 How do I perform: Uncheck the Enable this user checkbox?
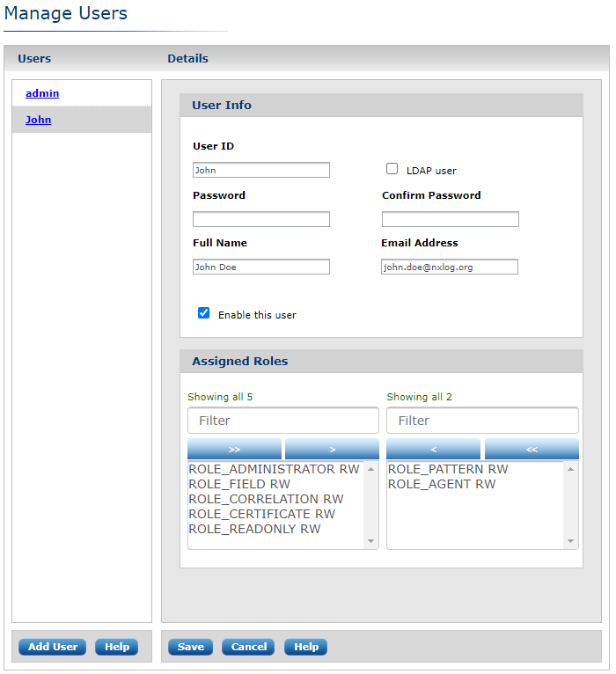(204, 313)
